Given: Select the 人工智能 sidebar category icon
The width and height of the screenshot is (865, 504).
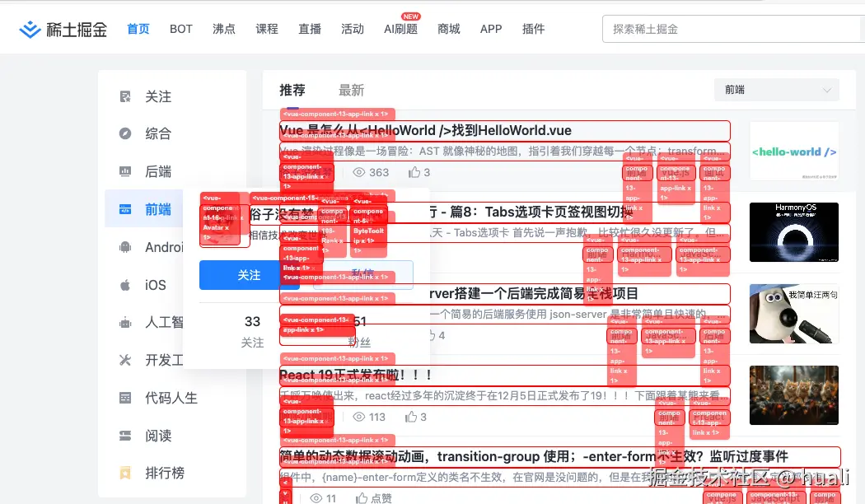Looking at the screenshot, I should (x=126, y=322).
